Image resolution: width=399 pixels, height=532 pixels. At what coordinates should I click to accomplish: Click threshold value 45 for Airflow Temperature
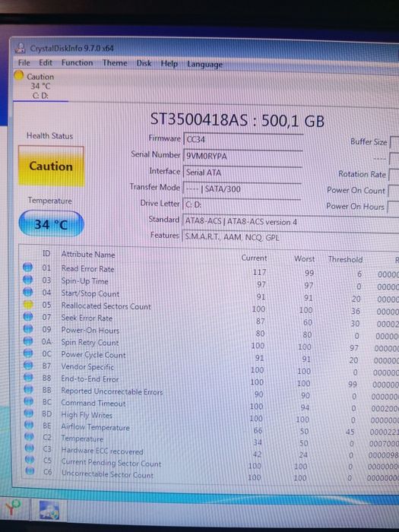[x=350, y=432]
